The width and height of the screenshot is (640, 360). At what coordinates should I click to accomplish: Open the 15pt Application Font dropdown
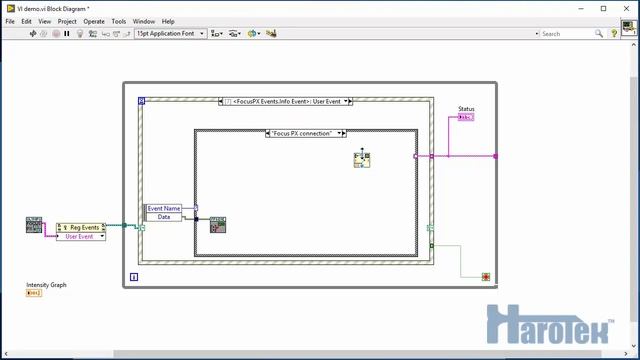171,33
